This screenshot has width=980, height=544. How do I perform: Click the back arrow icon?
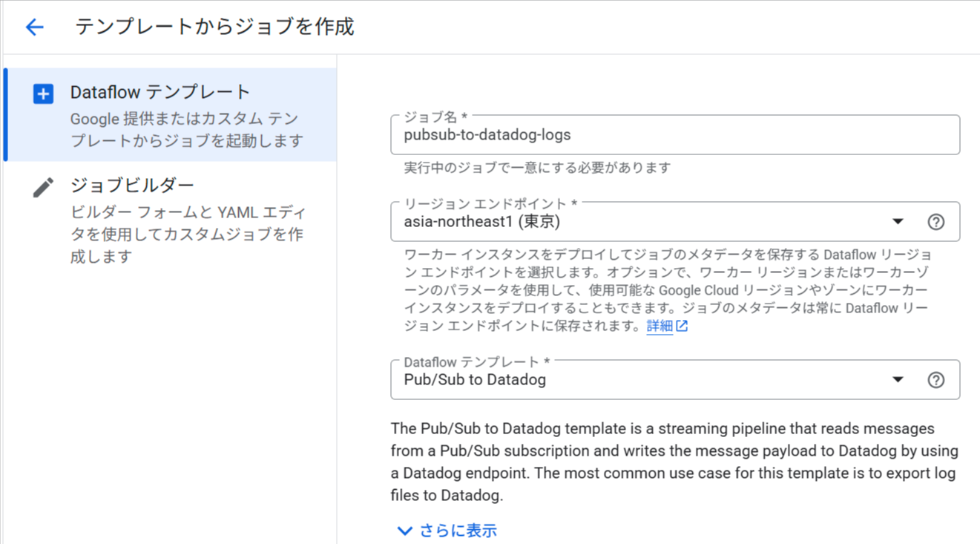(x=35, y=27)
